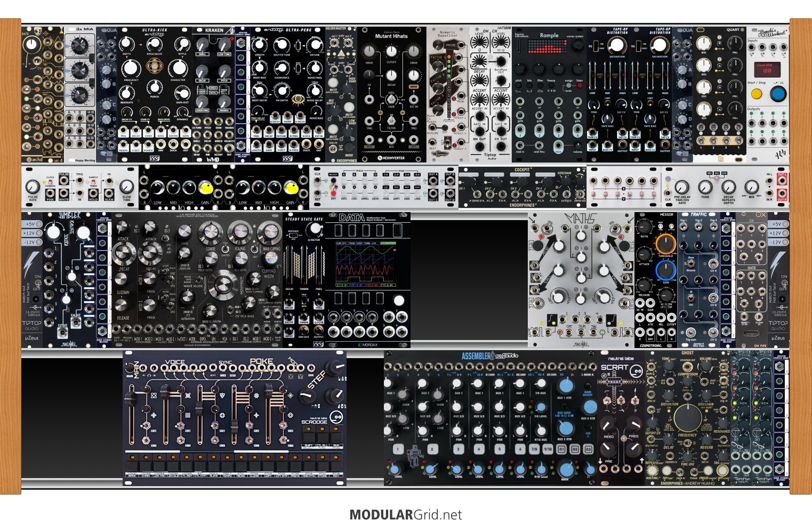Click the RESO knob on Scrat
812x526 pixels.
pyautogui.click(x=608, y=424)
